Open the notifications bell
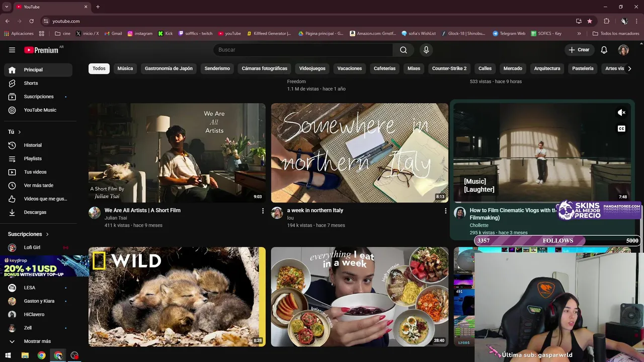The width and height of the screenshot is (644, 362). (x=604, y=50)
